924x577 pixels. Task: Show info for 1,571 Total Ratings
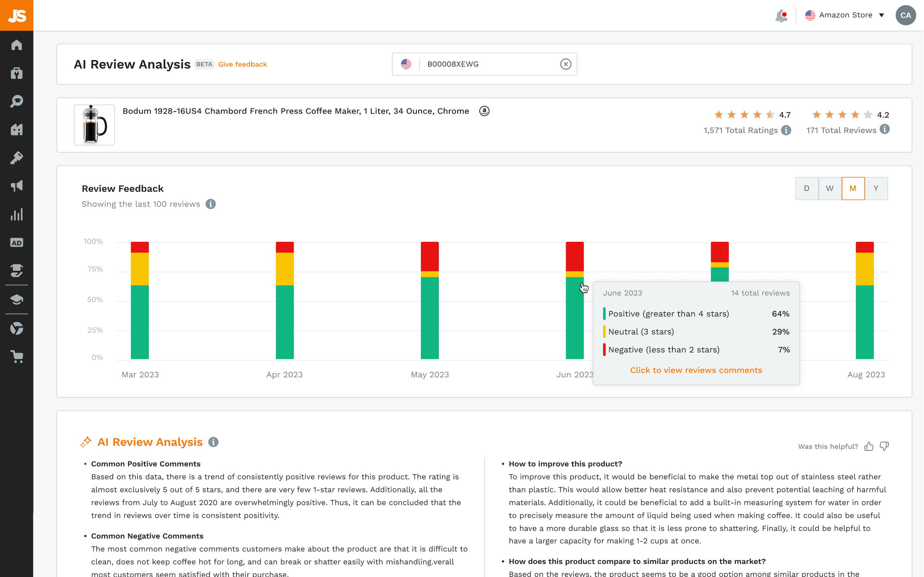coord(786,130)
